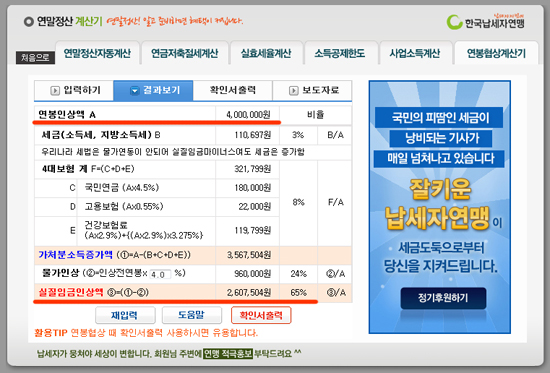Open help with the 도움말 button

(x=192, y=315)
